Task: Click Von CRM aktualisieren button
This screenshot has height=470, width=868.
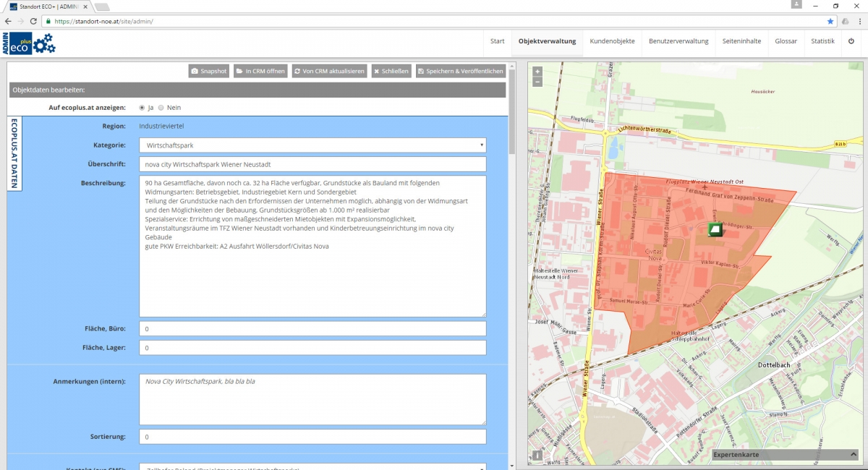Action: [329, 71]
